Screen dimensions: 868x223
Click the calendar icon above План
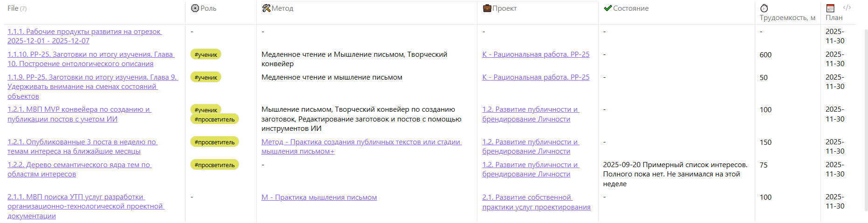[830, 8]
